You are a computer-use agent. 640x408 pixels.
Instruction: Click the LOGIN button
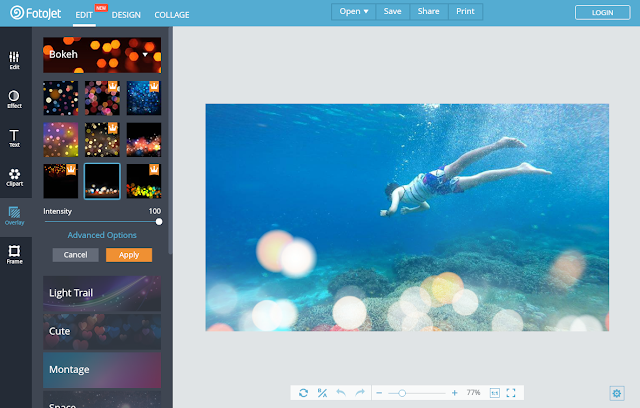[x=602, y=13]
